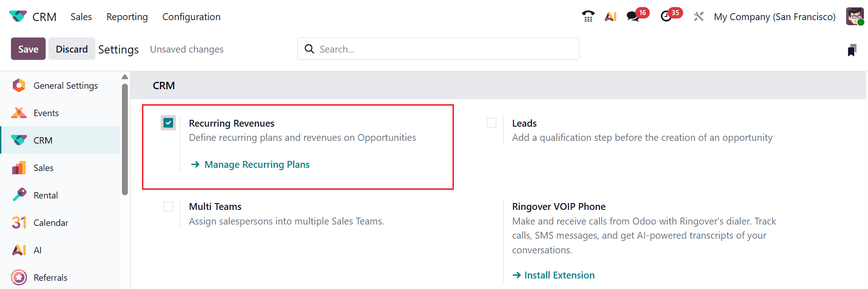Open the Sales menu

pos(81,16)
